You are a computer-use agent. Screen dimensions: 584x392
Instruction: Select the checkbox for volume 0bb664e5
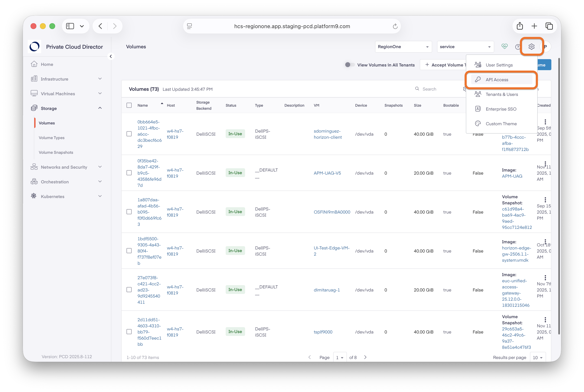[x=129, y=134]
